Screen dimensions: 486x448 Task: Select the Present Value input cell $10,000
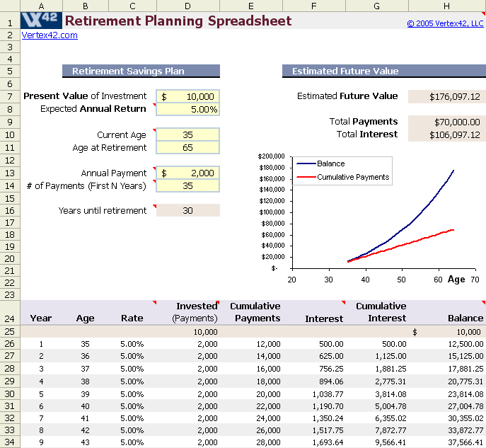pos(188,96)
